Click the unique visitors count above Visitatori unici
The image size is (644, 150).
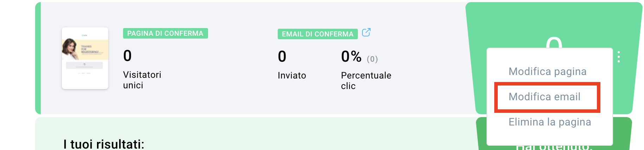click(x=127, y=56)
